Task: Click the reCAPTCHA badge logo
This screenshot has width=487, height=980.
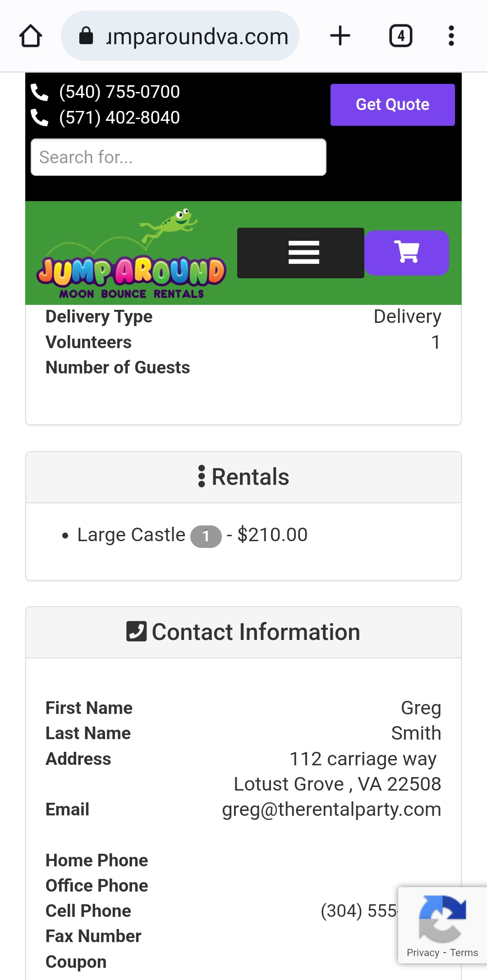Action: 442,919
